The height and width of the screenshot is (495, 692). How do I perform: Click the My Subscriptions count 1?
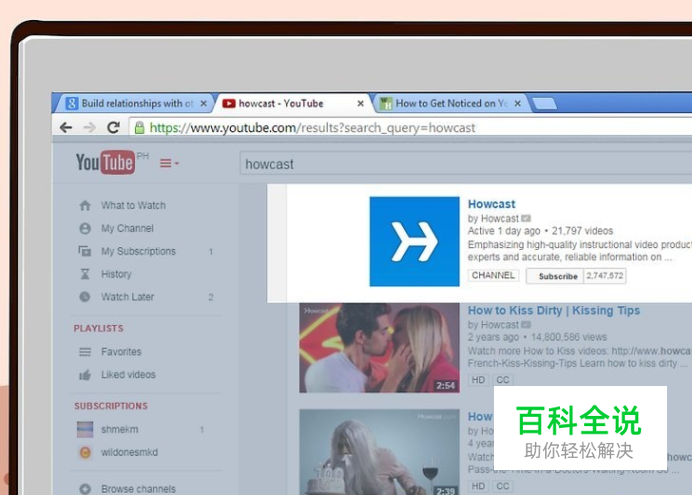pos(211,251)
